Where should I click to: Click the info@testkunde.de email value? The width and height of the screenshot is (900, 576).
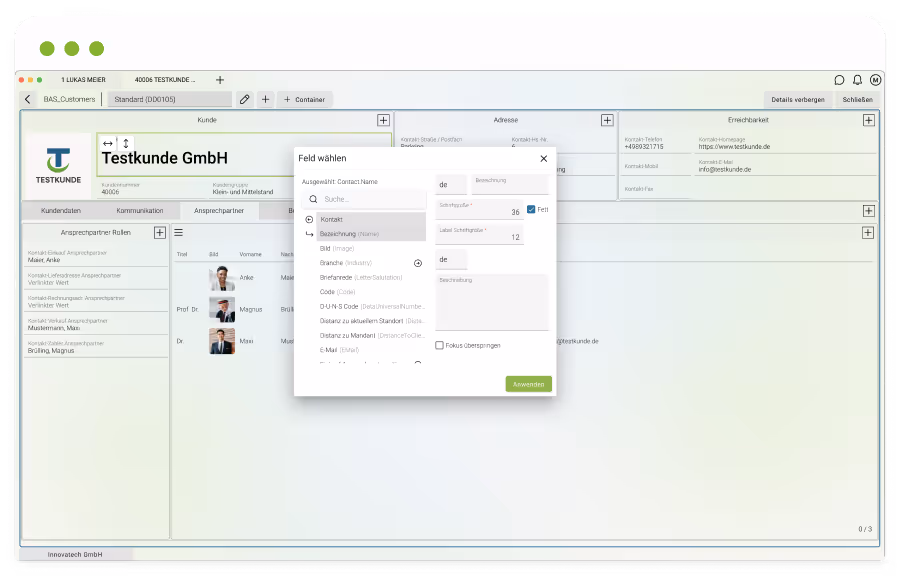coord(724,170)
